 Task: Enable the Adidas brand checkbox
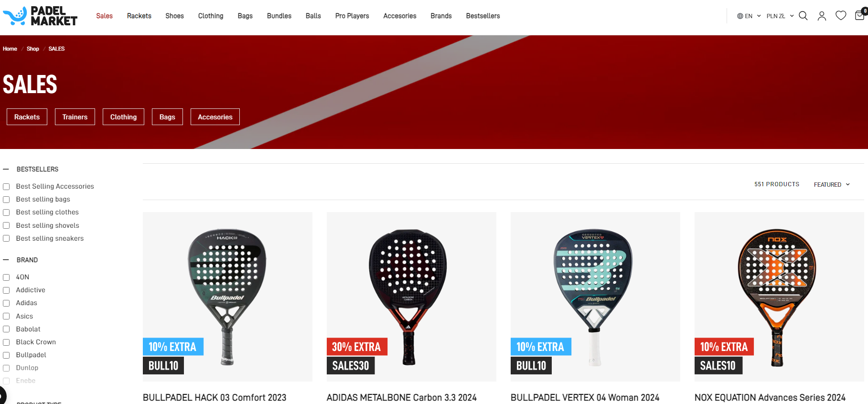pyautogui.click(x=6, y=303)
